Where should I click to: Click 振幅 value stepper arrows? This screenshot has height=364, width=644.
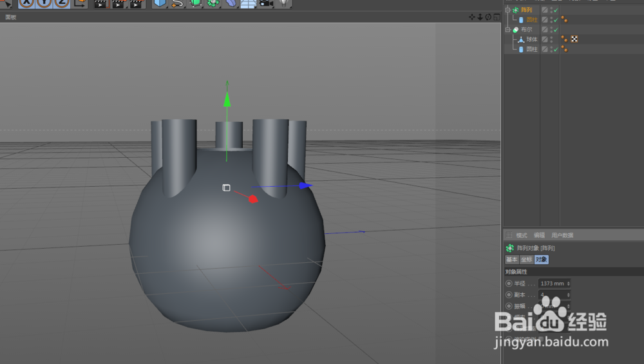point(569,306)
